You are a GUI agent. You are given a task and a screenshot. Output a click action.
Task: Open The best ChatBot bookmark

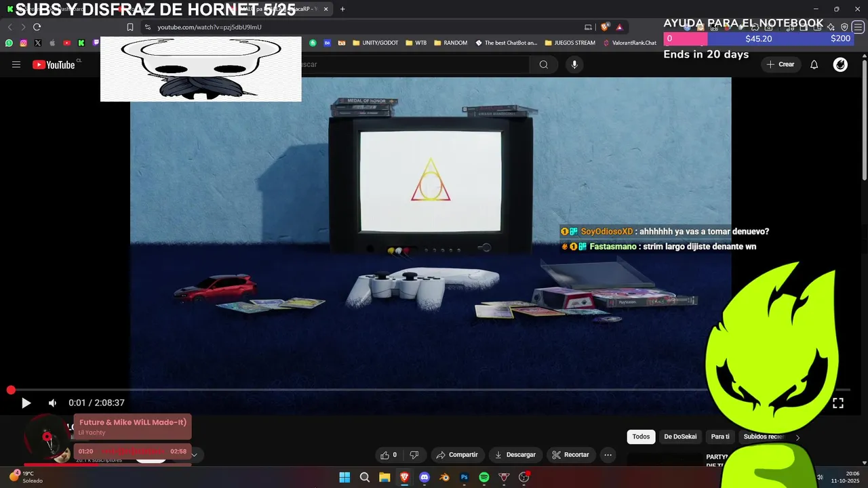[x=506, y=43]
